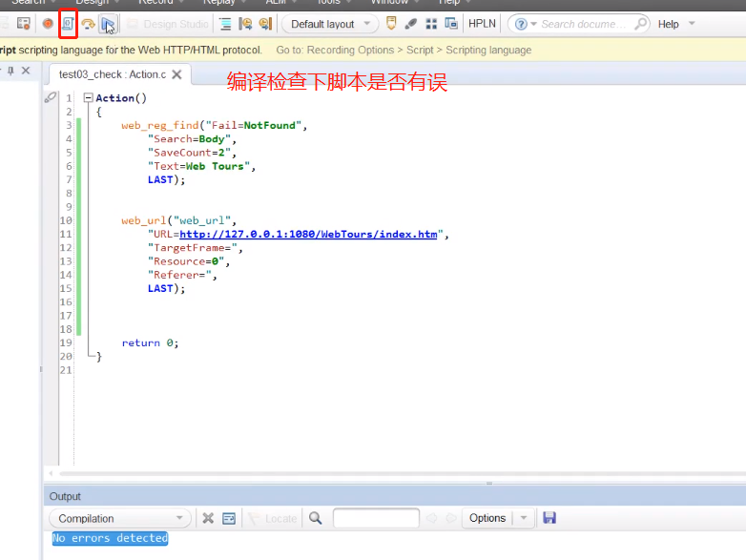746x560 pixels.
Task: Open the Record menu
Action: click(155, 2)
